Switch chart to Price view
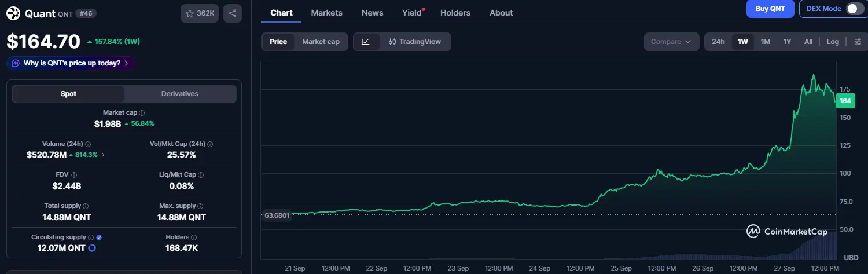The width and height of the screenshot is (868, 274). tap(278, 42)
